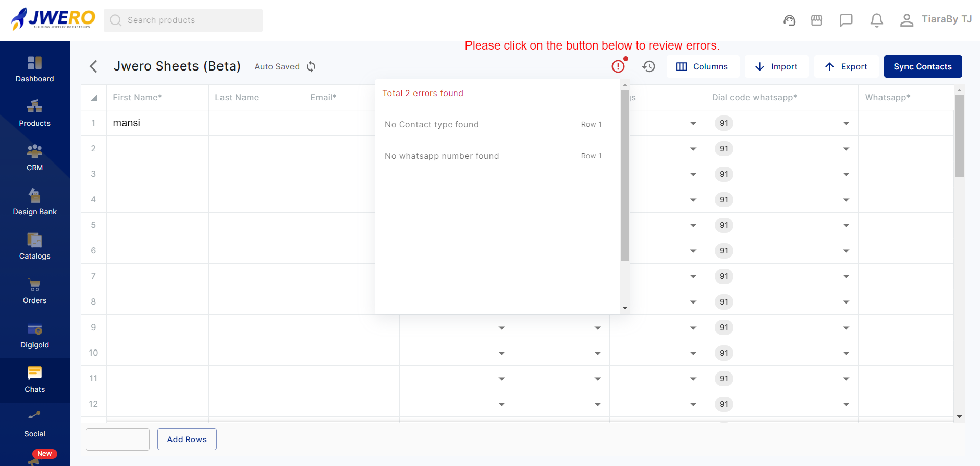
Task: Open Digigold from the sidebar
Action: (35, 335)
